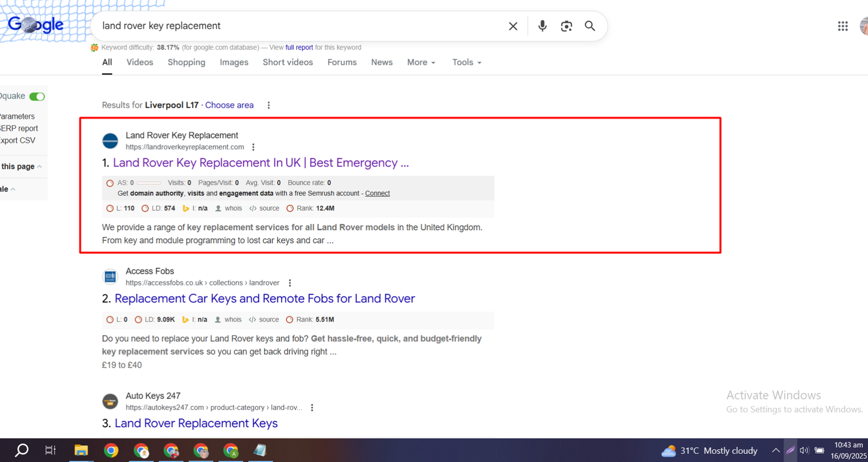Open the Tools dropdown
Viewport: 868px width, 462px height.
pos(467,62)
